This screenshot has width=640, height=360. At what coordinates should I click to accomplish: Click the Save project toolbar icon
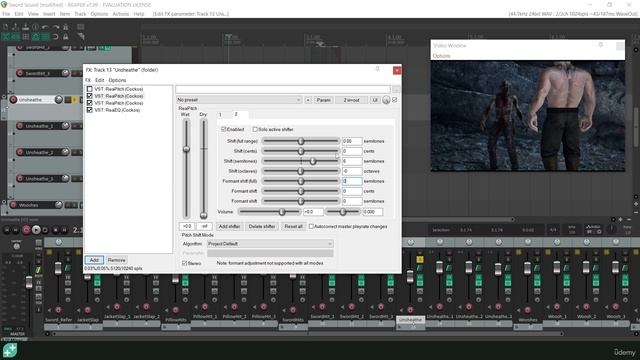pyautogui.click(x=25, y=27)
